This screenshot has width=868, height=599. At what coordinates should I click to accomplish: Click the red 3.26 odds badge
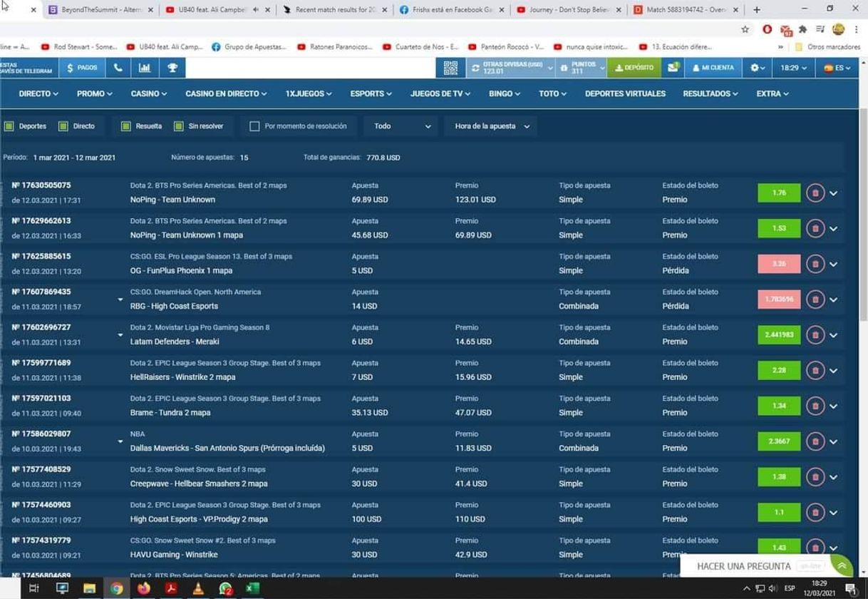point(779,264)
